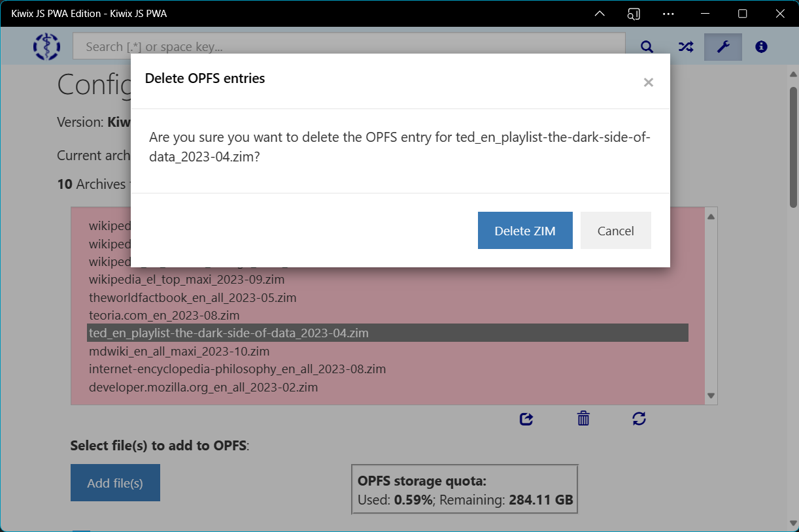Click archive list scroll-down arrow

click(x=711, y=396)
